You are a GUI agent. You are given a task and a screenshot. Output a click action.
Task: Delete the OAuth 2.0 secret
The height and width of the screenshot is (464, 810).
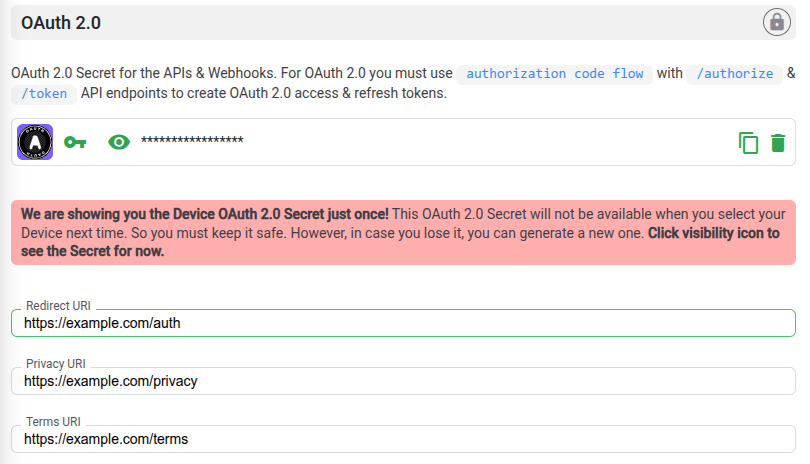click(778, 143)
